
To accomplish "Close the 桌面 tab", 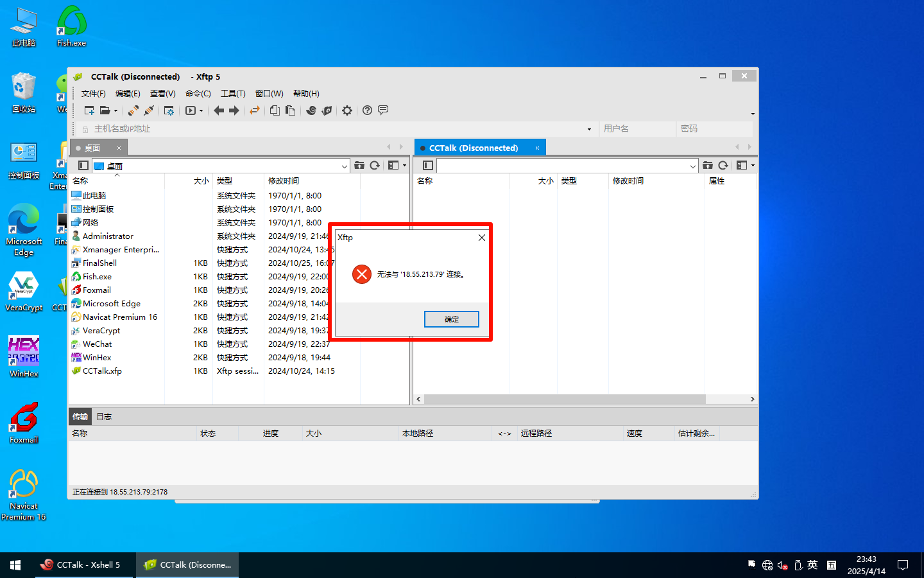I will (x=119, y=148).
